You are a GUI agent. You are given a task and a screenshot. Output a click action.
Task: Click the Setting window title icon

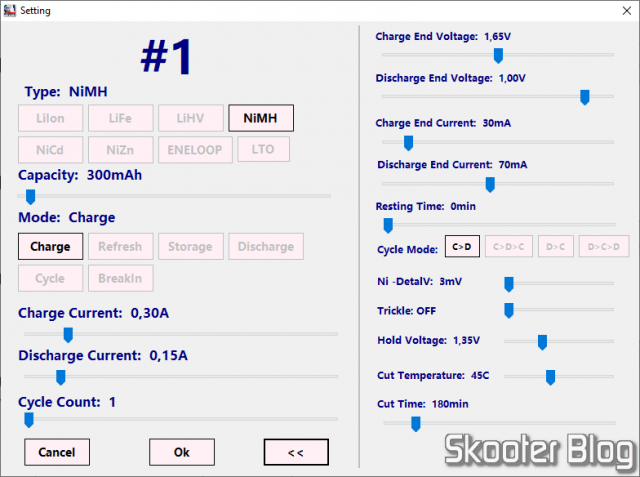pos(9,10)
